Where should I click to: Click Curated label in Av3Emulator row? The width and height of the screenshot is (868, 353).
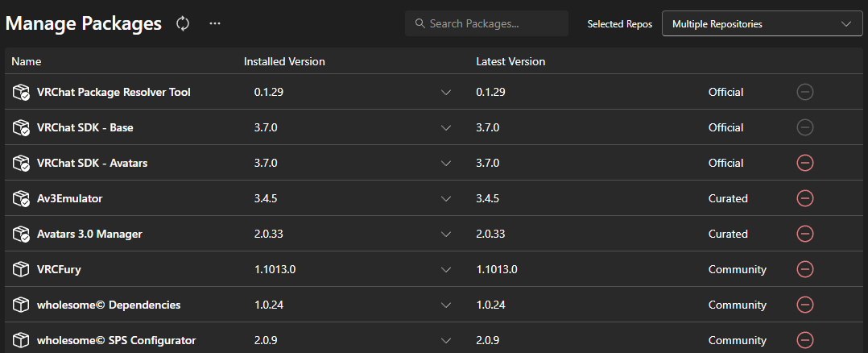[728, 198]
